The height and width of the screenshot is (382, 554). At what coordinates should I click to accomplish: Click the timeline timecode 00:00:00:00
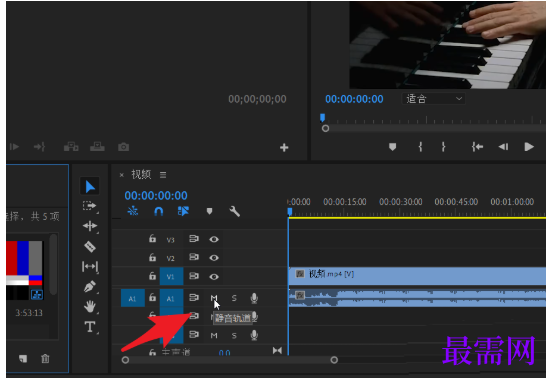coord(156,196)
